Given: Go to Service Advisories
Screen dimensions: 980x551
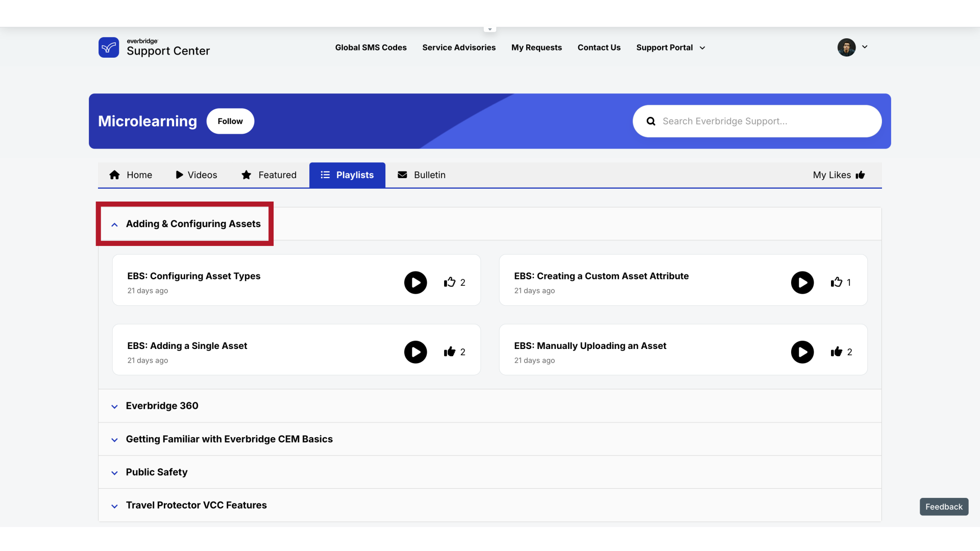Looking at the screenshot, I should pos(459,47).
